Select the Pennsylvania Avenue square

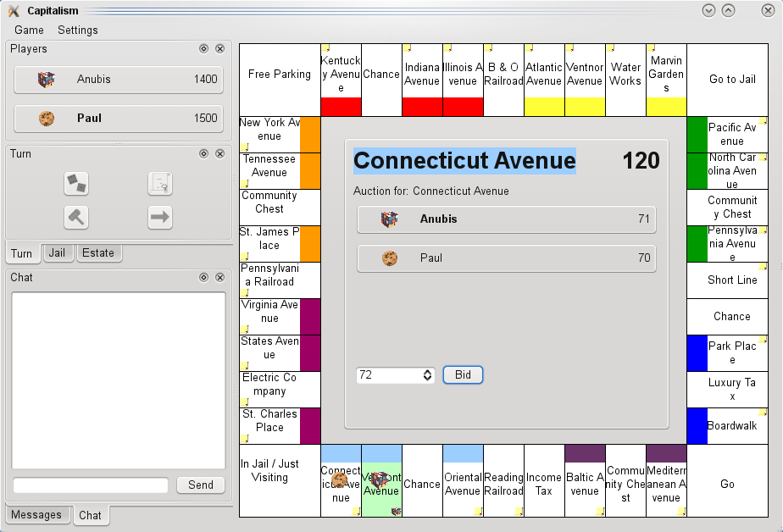pyautogui.click(x=728, y=244)
